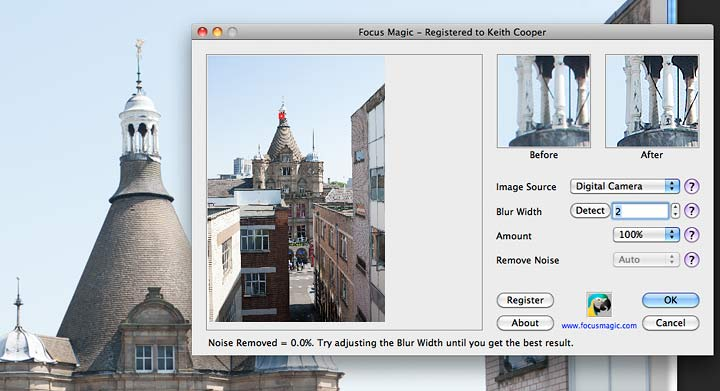This screenshot has width=720, height=391.
Task: Dismiss the dialog with Cancel
Action: point(670,323)
